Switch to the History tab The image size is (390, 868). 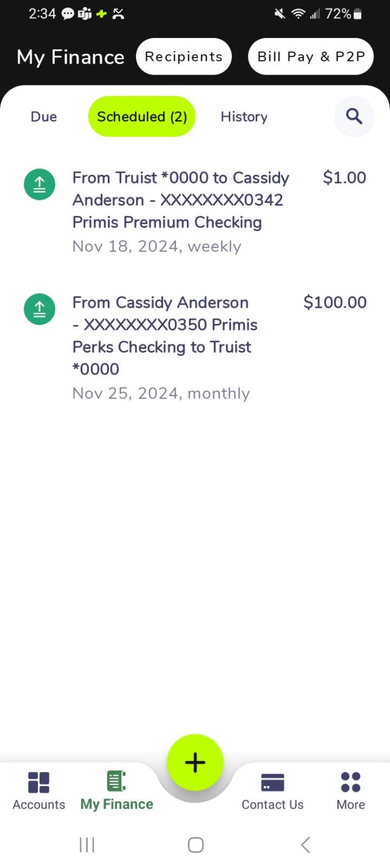(x=244, y=117)
